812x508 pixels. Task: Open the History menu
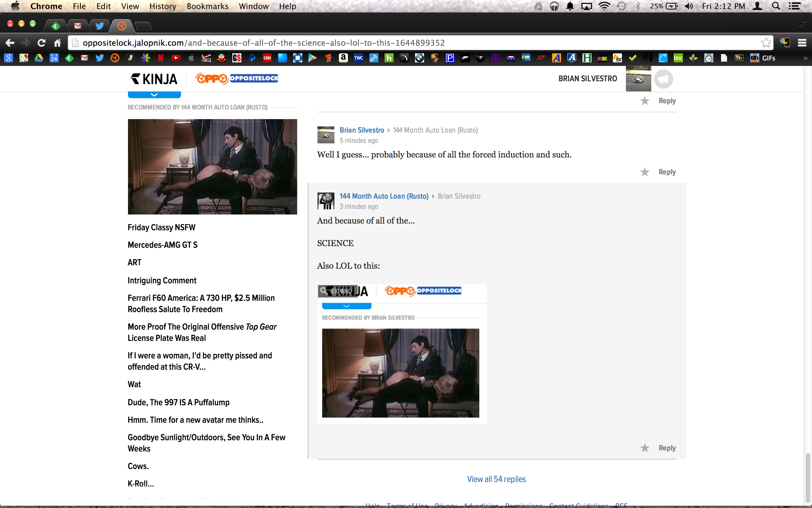pos(163,6)
